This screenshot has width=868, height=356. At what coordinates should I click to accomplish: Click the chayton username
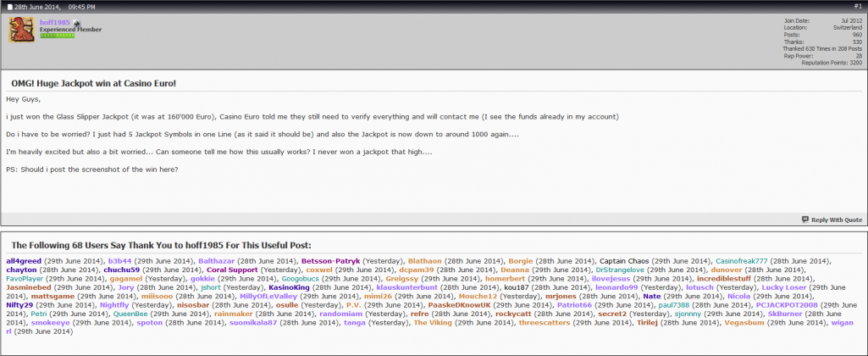[21, 270]
